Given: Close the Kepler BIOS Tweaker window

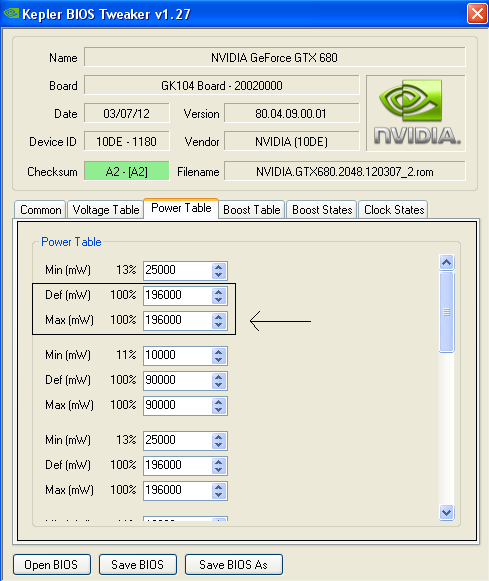Looking at the screenshot, I should tap(477, 14).
